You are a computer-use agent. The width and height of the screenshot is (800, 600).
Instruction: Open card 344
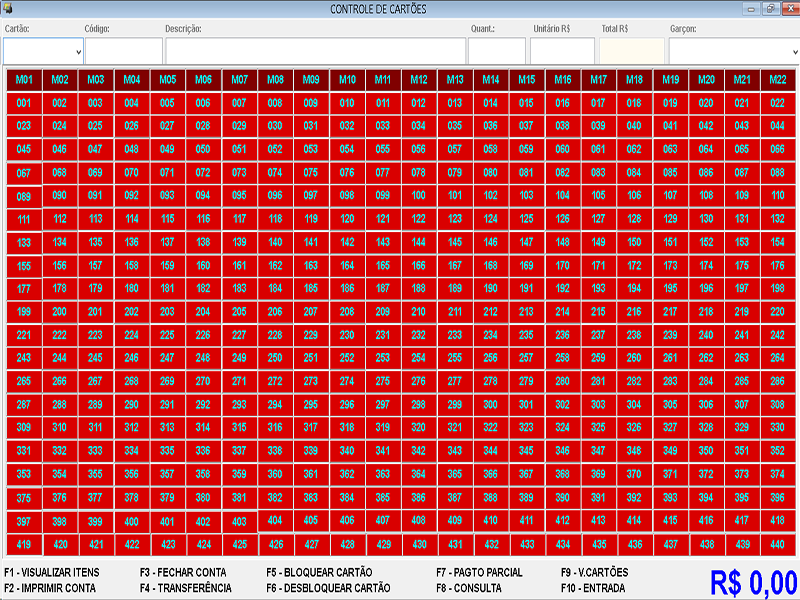pyautogui.click(x=491, y=451)
